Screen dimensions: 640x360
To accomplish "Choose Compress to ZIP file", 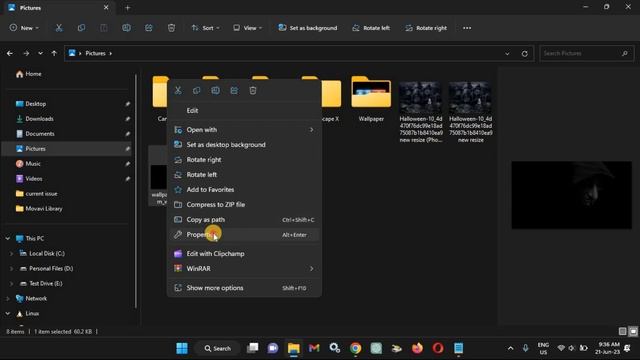I will (x=244, y=204).
